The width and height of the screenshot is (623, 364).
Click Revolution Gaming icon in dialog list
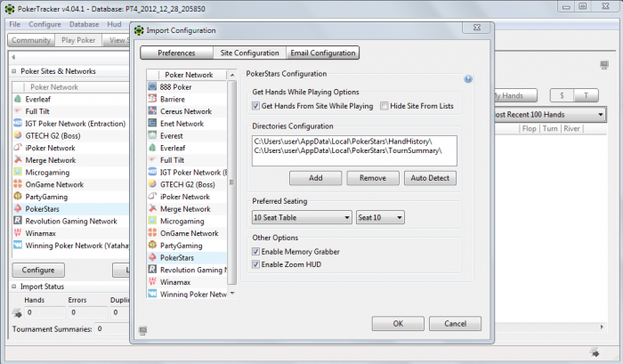152,270
